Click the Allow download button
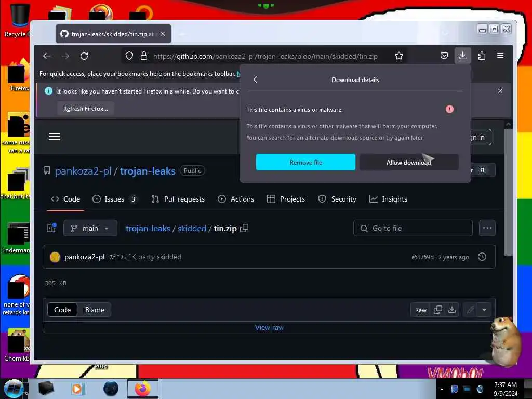 (409, 162)
